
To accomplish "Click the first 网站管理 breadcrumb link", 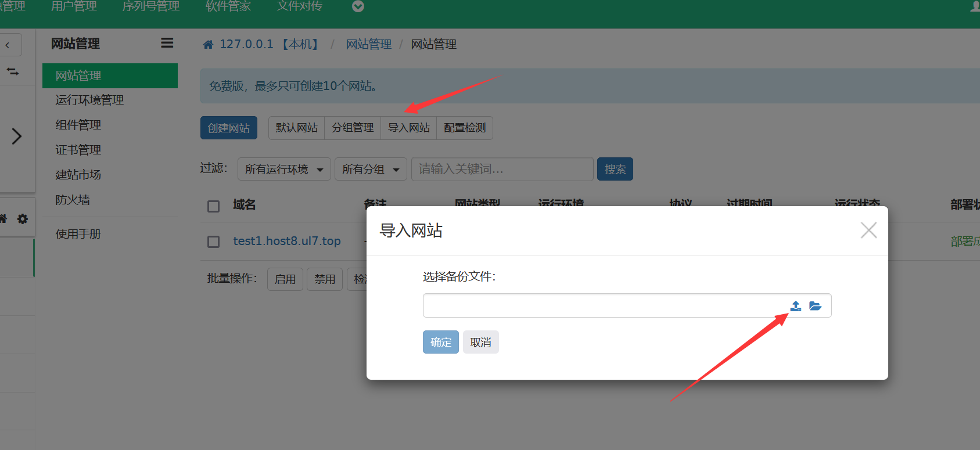I will tap(369, 45).
